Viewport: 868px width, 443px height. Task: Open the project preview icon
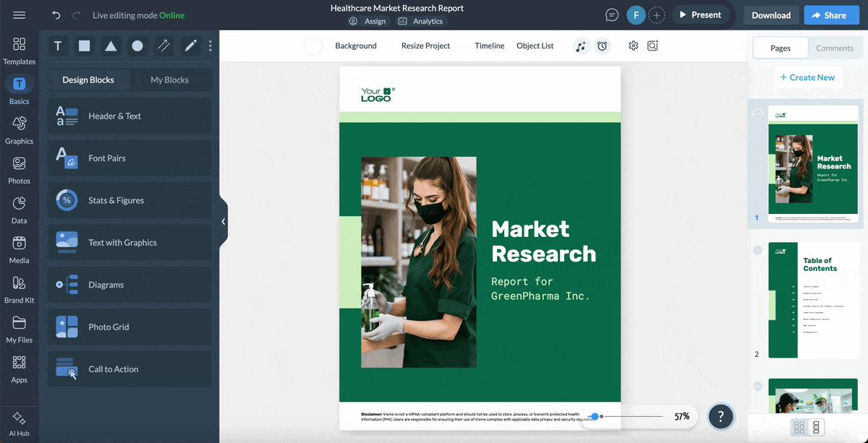tap(652, 46)
